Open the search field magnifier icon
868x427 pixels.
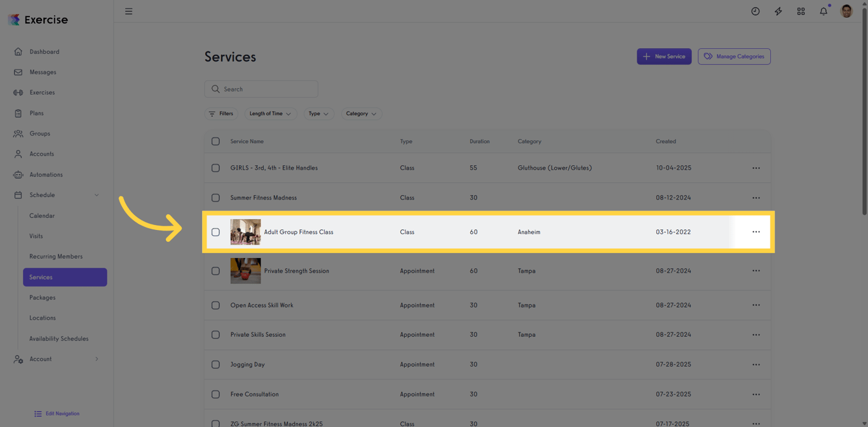[215, 89]
